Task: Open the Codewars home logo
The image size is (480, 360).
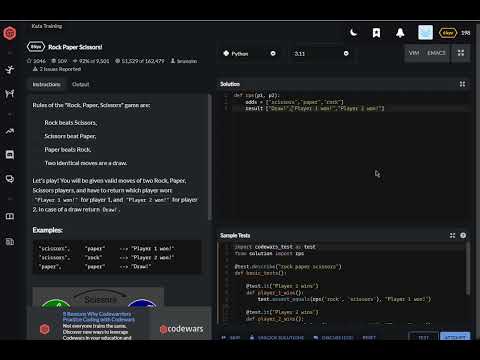Action: click(x=10, y=33)
